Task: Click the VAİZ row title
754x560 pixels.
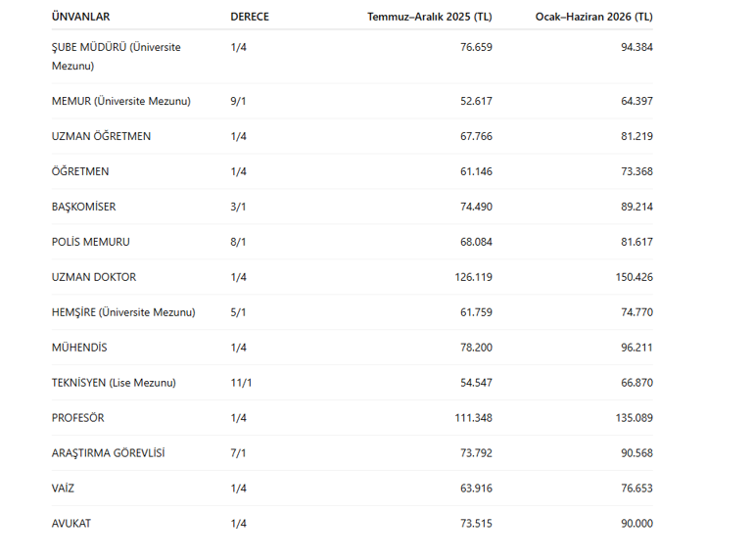Action: tap(65, 489)
